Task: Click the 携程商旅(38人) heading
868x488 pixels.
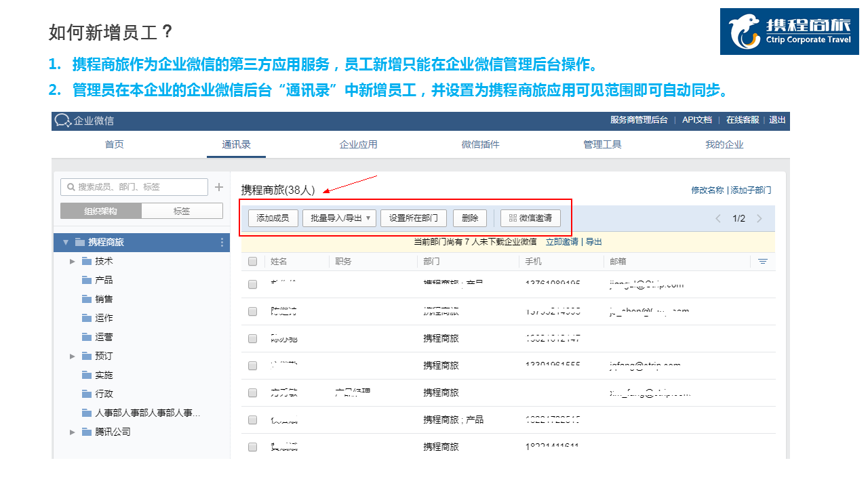Action: (278, 190)
